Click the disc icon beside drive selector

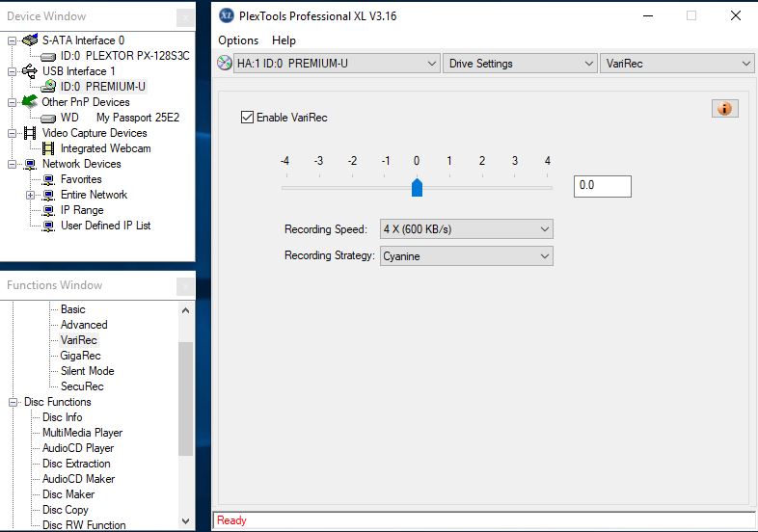225,63
